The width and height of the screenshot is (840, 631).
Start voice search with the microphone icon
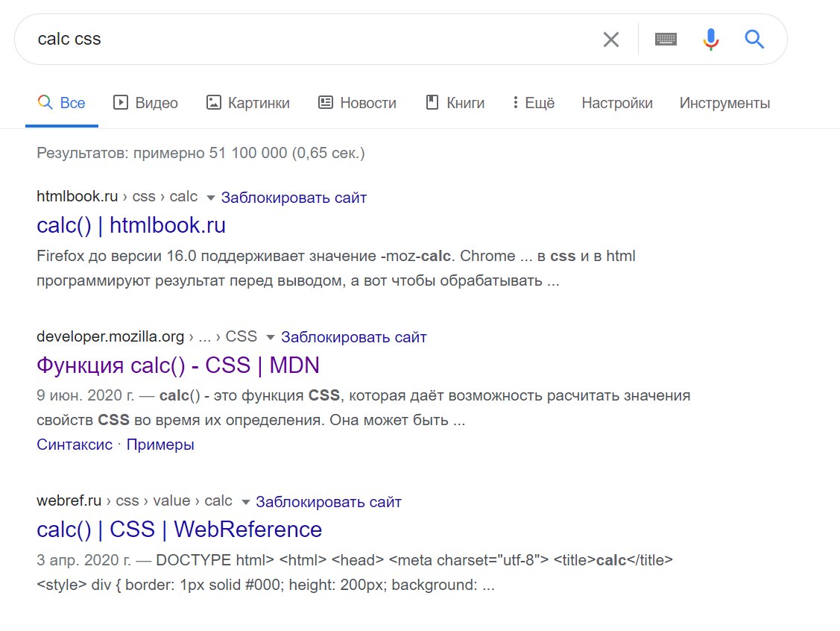pyautogui.click(x=711, y=39)
